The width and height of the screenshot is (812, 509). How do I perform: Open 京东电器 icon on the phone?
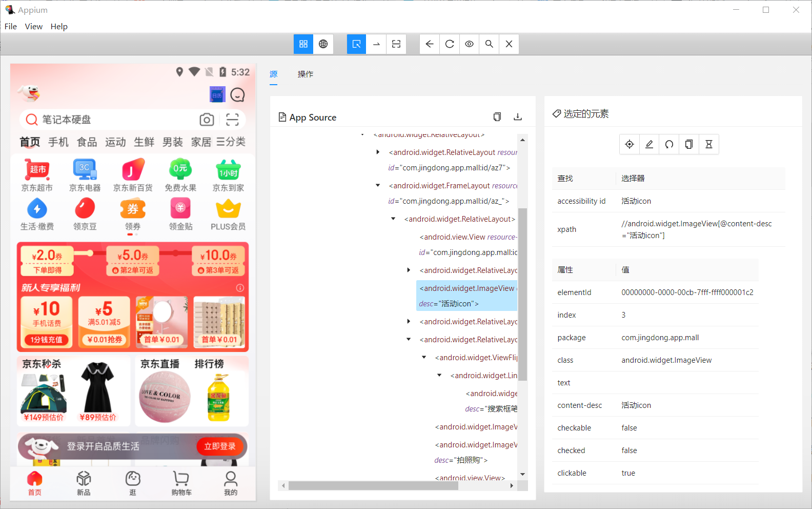tap(85, 175)
